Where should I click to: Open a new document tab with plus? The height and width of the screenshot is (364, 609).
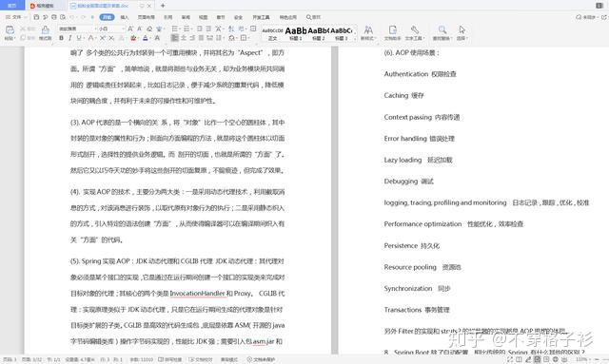click(163, 6)
